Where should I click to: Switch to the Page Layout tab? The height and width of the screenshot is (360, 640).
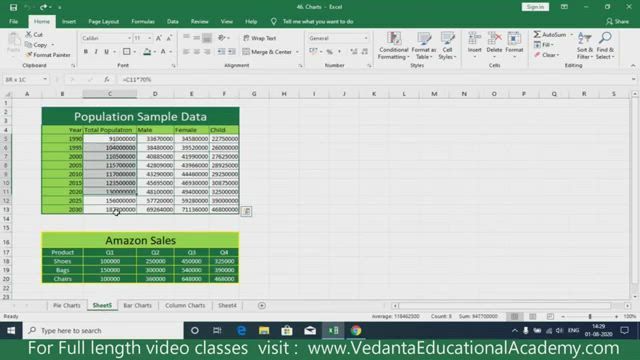point(104,22)
